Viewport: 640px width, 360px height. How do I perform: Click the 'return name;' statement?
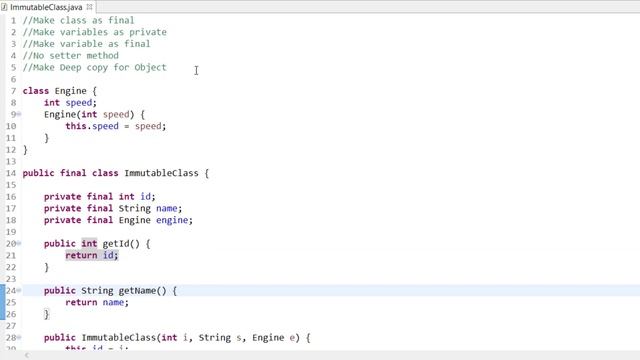97,302
